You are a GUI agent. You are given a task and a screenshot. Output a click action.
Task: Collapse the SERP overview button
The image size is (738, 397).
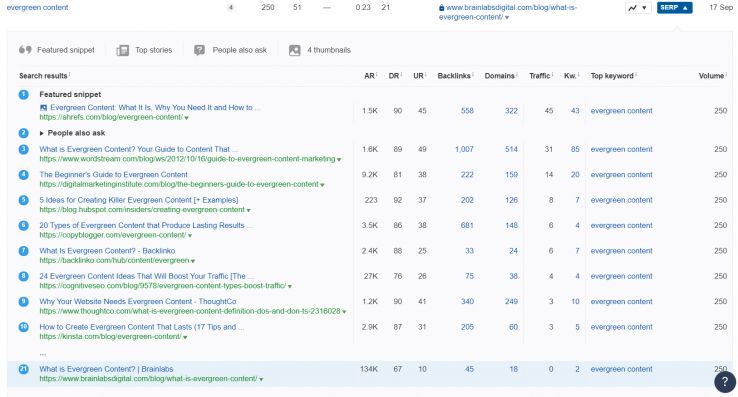click(674, 8)
